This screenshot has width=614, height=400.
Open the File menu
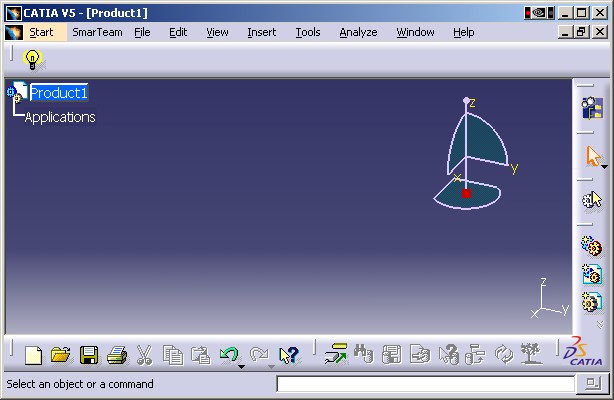[x=142, y=32]
